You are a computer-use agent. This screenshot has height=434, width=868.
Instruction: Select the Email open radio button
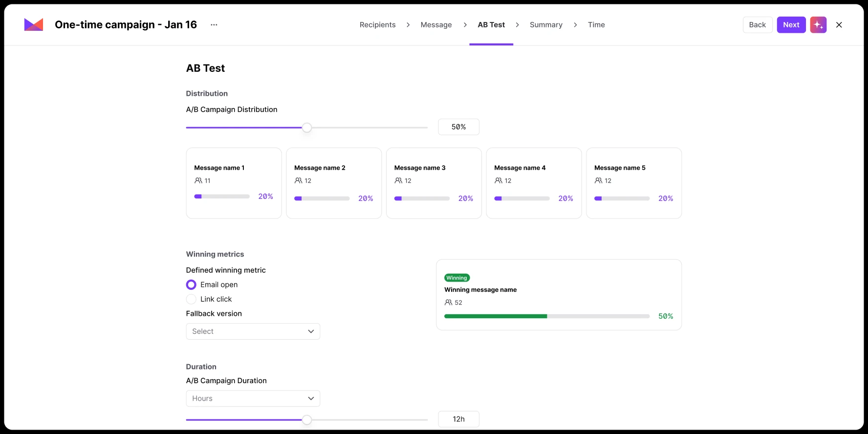[191, 284]
